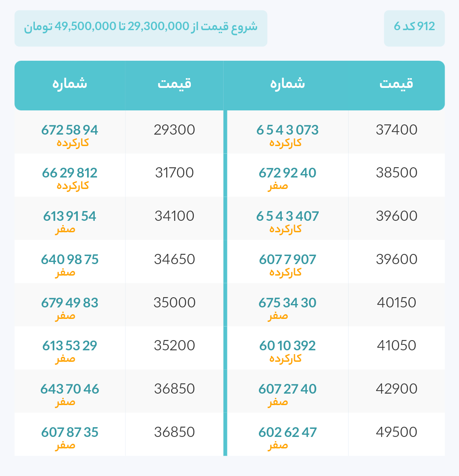The height and width of the screenshot is (476, 459).
Task: Click phone number 672 58 94
Action: [70, 130]
